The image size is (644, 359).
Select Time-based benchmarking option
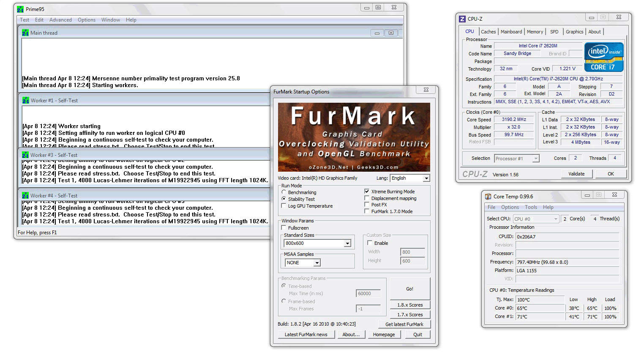pyautogui.click(x=284, y=286)
